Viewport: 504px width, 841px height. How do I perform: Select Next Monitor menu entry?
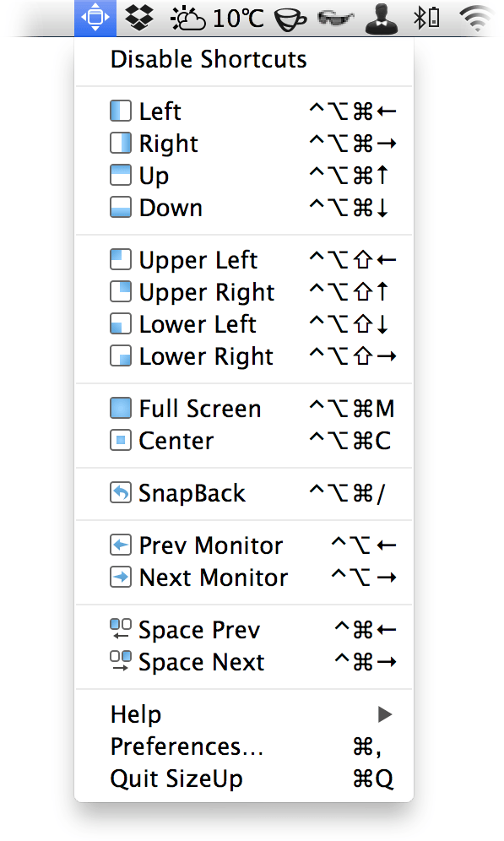coord(244,578)
